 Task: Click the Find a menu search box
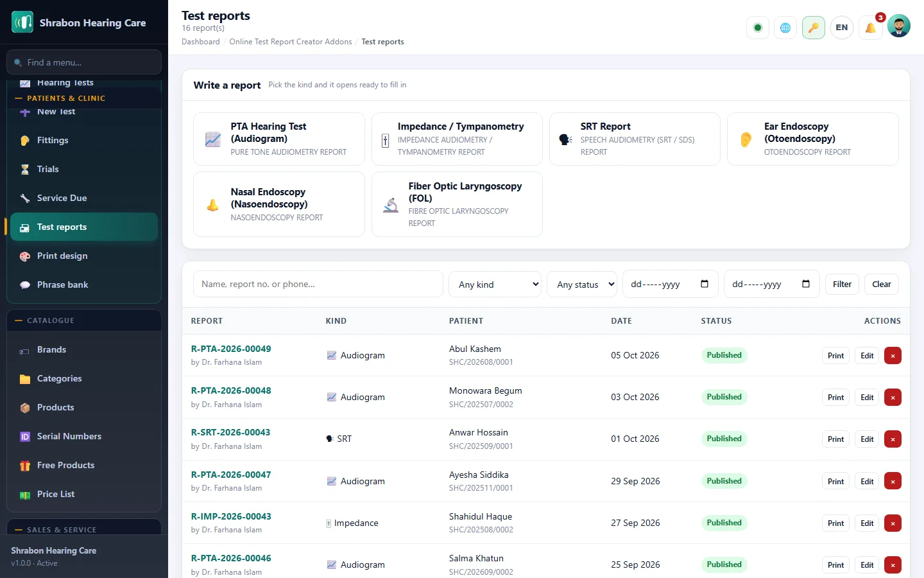84,62
